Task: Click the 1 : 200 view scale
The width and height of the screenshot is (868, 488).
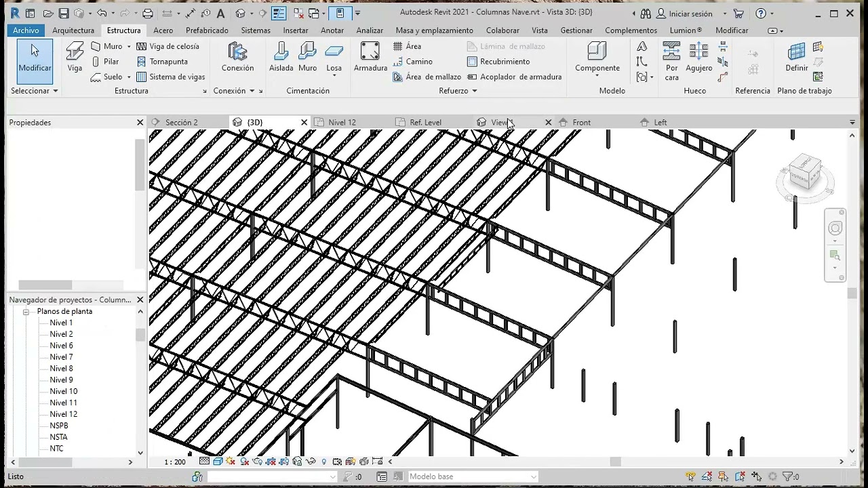Action: click(x=174, y=462)
